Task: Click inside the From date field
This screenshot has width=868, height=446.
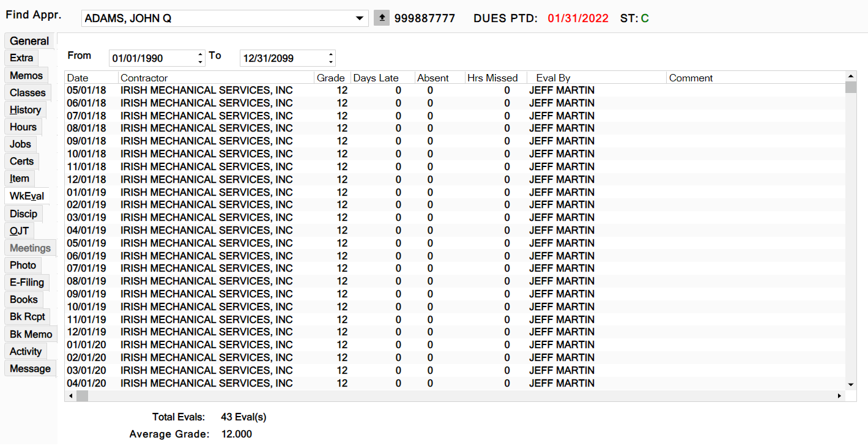Action: (152, 58)
